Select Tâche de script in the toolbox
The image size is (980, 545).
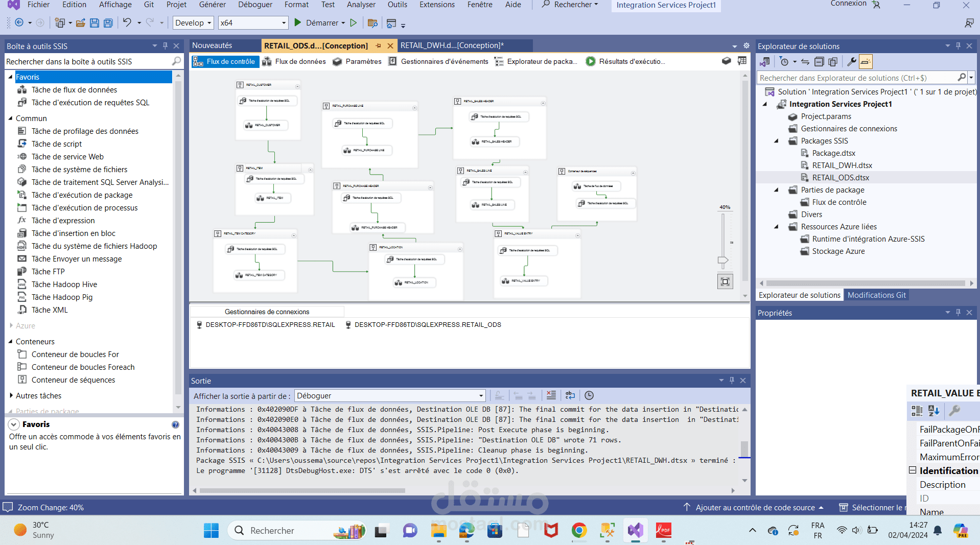[x=56, y=144]
